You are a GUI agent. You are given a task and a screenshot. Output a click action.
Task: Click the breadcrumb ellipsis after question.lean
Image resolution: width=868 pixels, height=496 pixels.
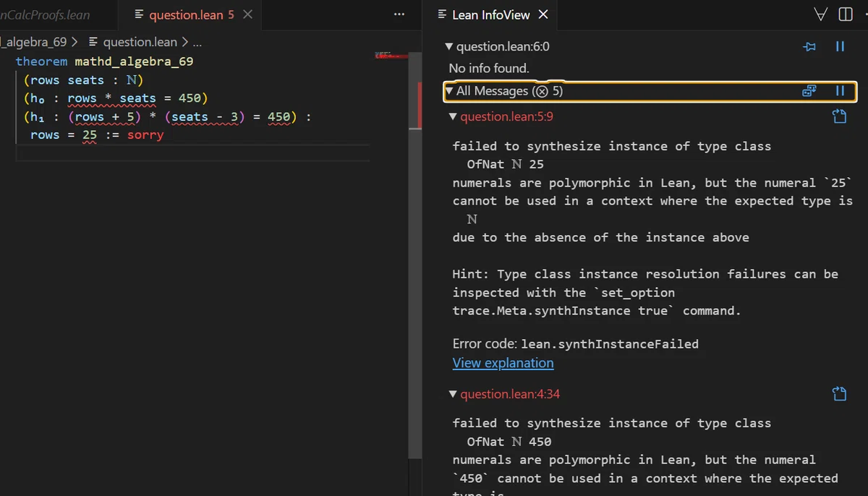click(x=197, y=42)
